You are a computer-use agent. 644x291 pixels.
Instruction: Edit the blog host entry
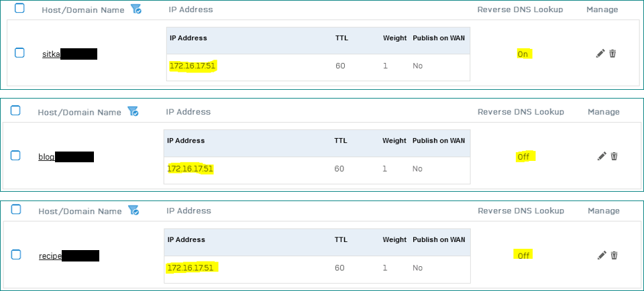[602, 156]
